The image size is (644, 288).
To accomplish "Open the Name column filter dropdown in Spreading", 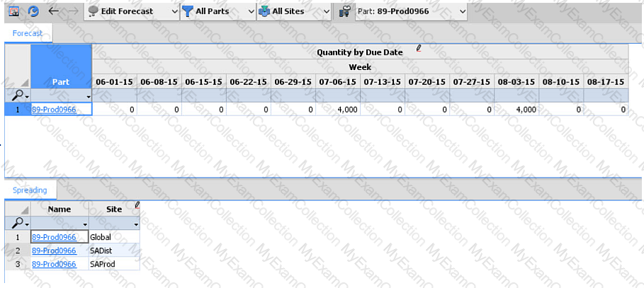I will [85, 224].
